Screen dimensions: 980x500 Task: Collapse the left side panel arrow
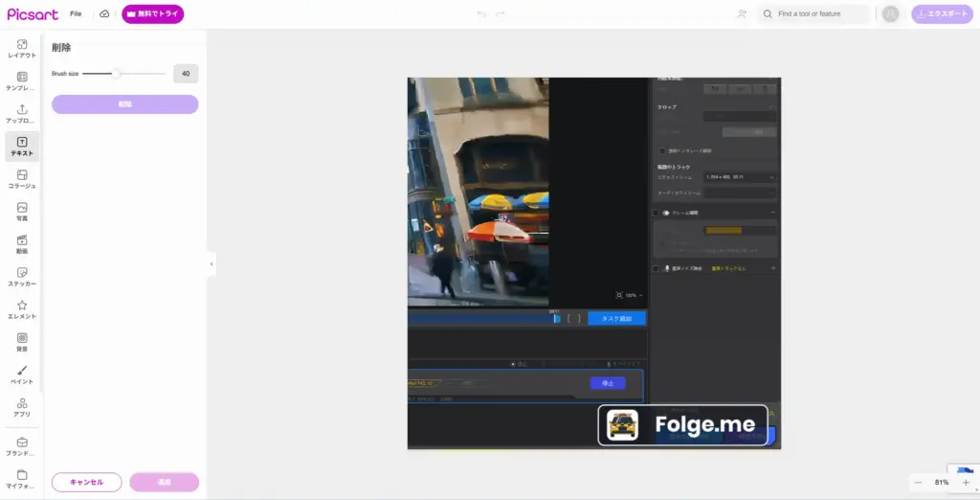(212, 264)
